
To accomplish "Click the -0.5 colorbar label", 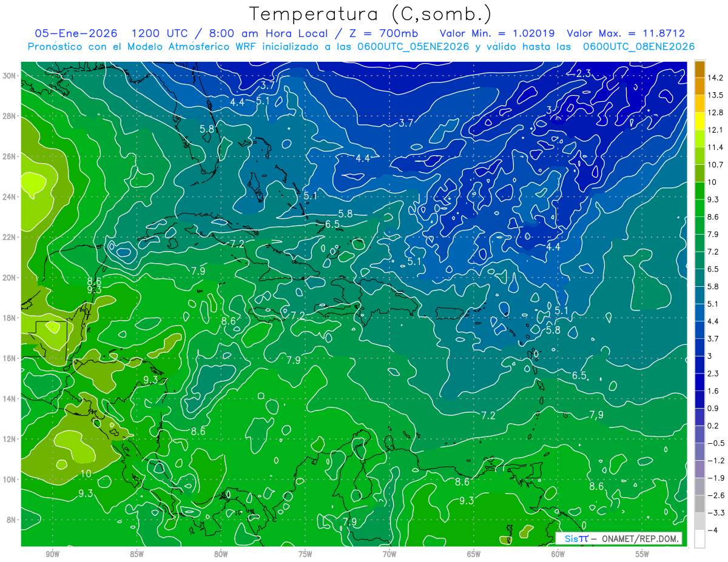I will tap(715, 443).
